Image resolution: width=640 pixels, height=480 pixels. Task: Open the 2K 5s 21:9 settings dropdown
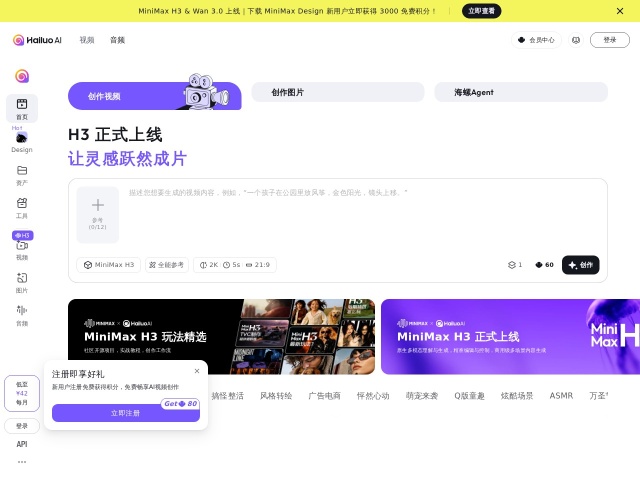235,265
